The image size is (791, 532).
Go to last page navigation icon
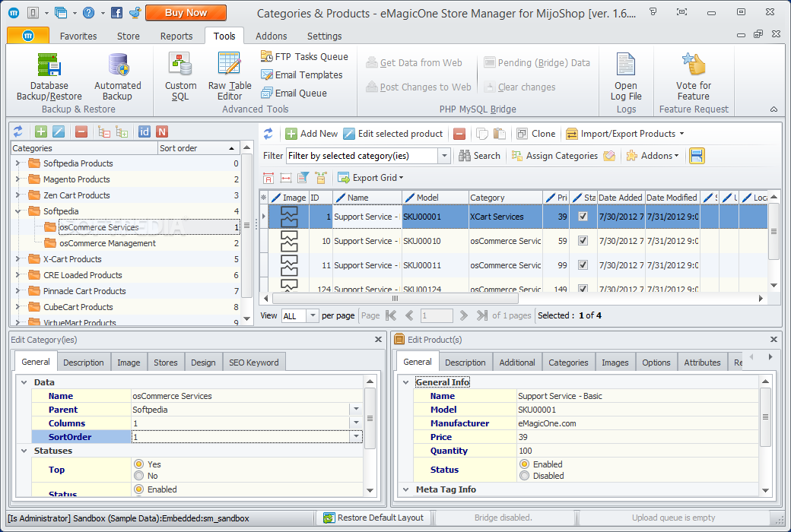pos(481,315)
